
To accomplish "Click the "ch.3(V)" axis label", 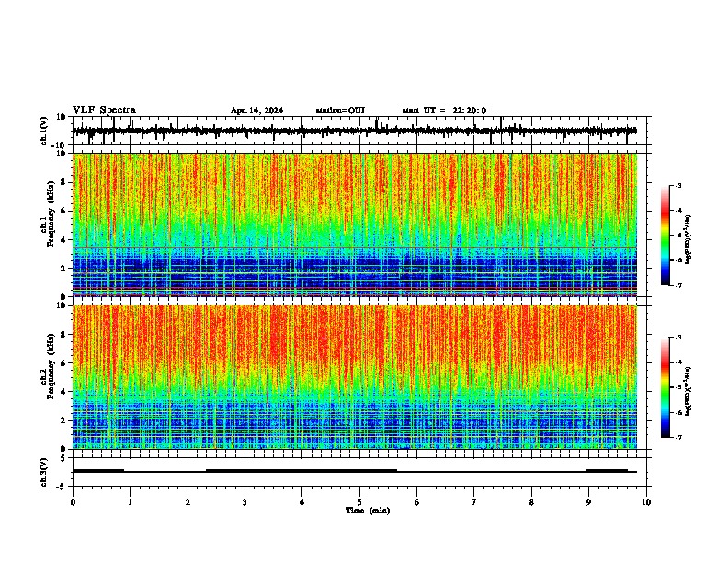I will coord(44,472).
